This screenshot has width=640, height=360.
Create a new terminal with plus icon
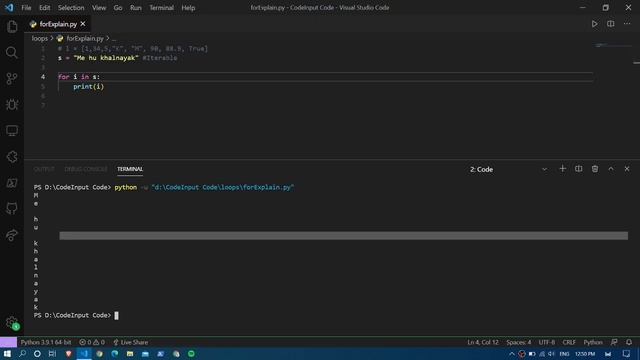tap(562, 169)
